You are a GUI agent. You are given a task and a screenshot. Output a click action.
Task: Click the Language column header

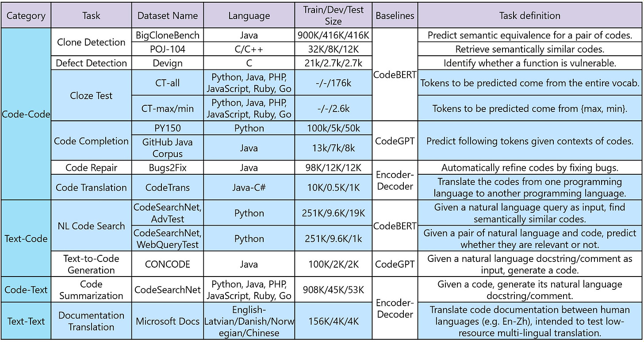point(249,15)
